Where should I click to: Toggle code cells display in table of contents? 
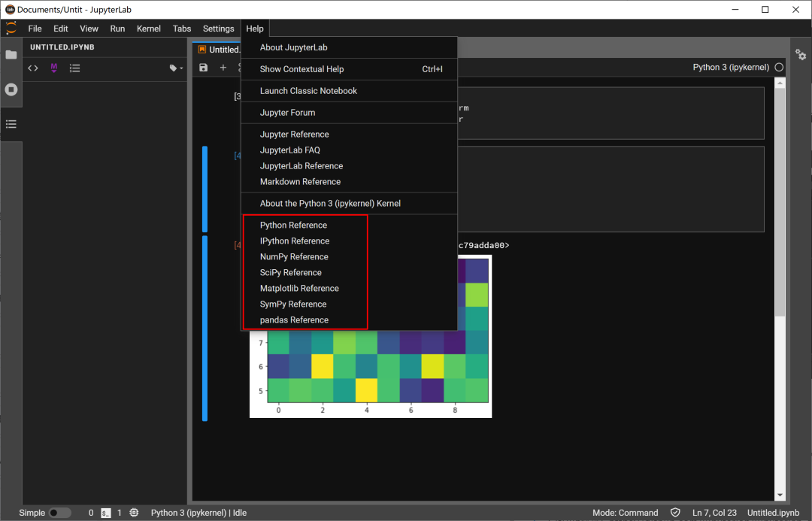coord(33,68)
